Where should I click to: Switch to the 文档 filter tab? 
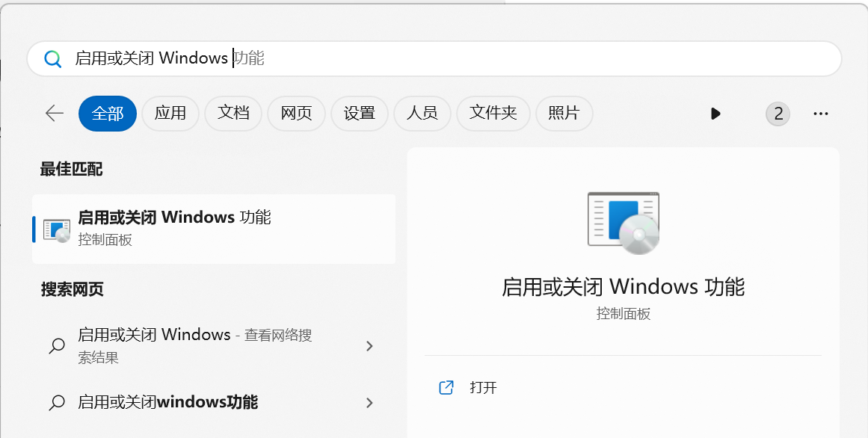(x=233, y=113)
